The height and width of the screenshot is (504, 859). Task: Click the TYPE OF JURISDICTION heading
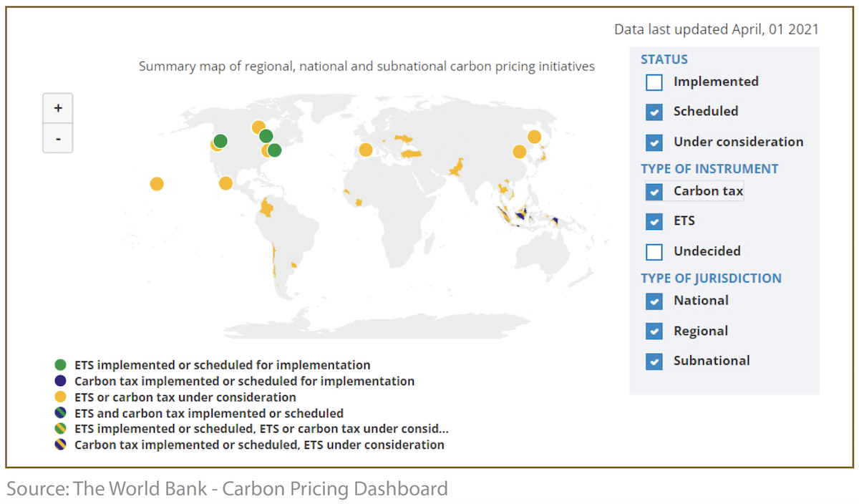coord(711,278)
